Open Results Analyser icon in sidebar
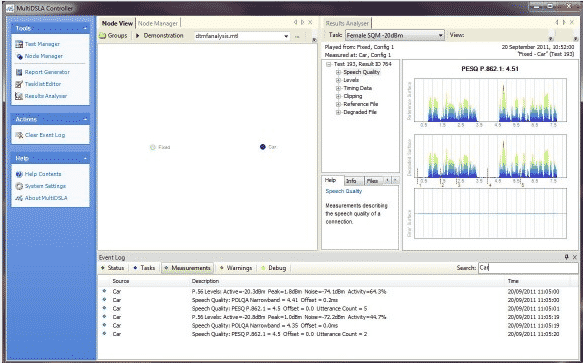Screen dimensions: 583x363 [19, 96]
